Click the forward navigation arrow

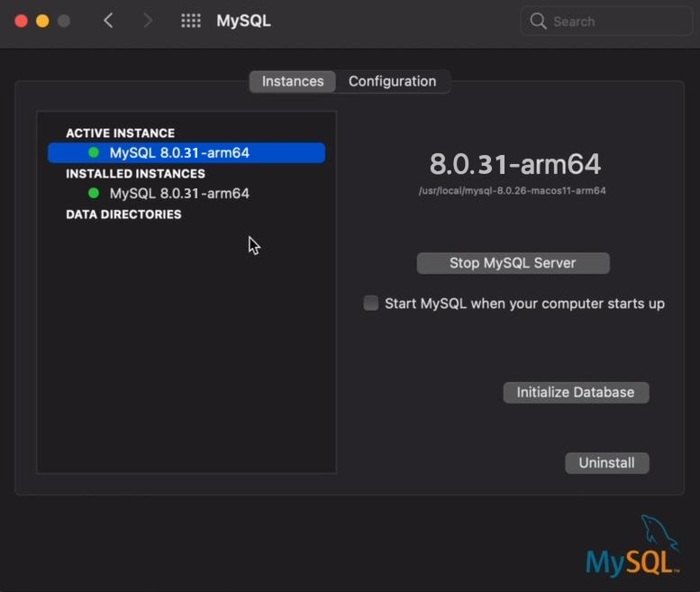[148, 21]
